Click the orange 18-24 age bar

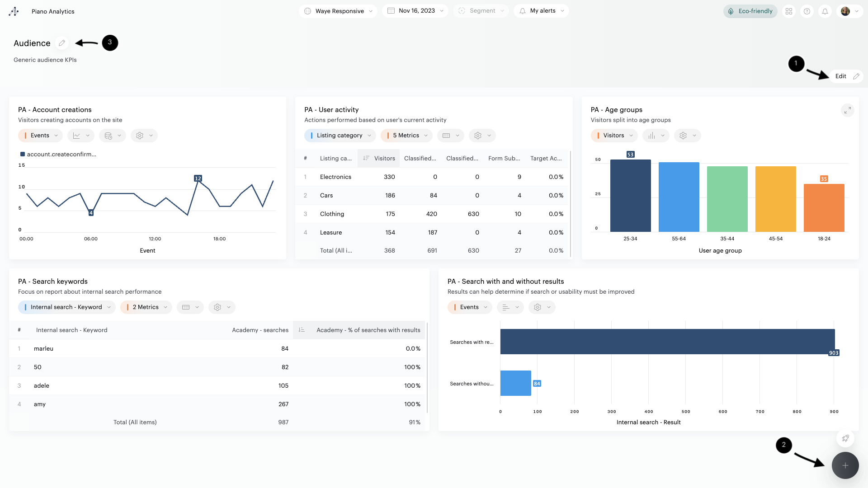(x=824, y=208)
